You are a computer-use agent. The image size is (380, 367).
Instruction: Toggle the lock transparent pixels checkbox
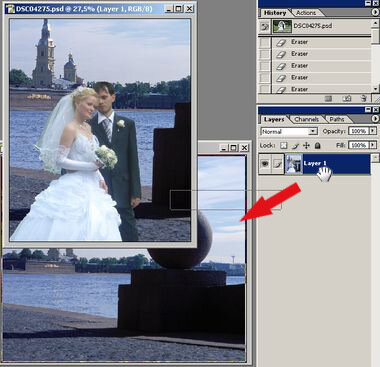click(284, 145)
